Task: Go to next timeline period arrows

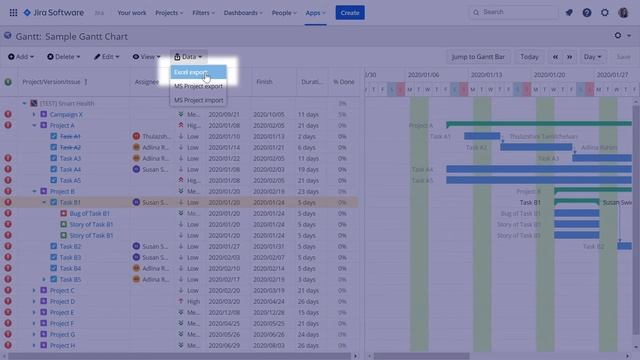Action: 569,57
